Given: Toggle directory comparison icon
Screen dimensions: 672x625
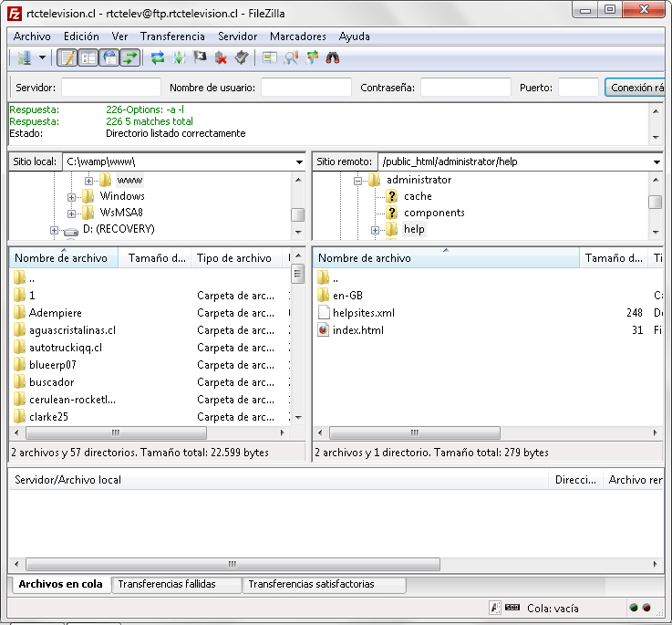Looking at the screenshot, I should click(x=291, y=57).
